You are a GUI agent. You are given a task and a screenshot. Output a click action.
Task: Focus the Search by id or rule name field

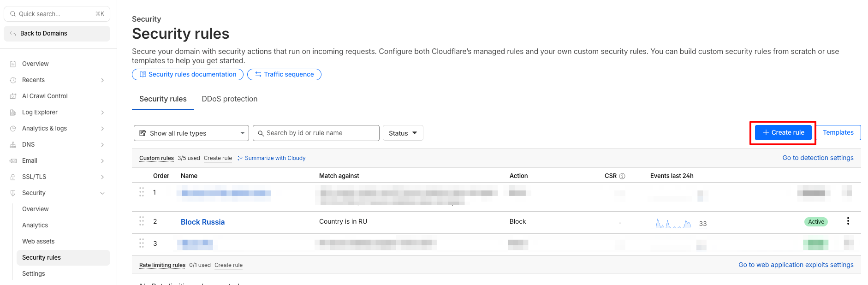point(316,133)
